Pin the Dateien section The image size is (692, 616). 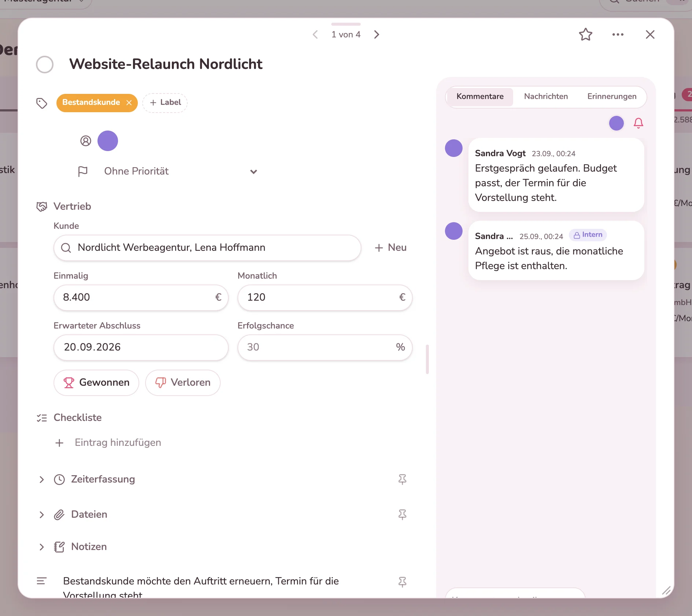pos(402,515)
